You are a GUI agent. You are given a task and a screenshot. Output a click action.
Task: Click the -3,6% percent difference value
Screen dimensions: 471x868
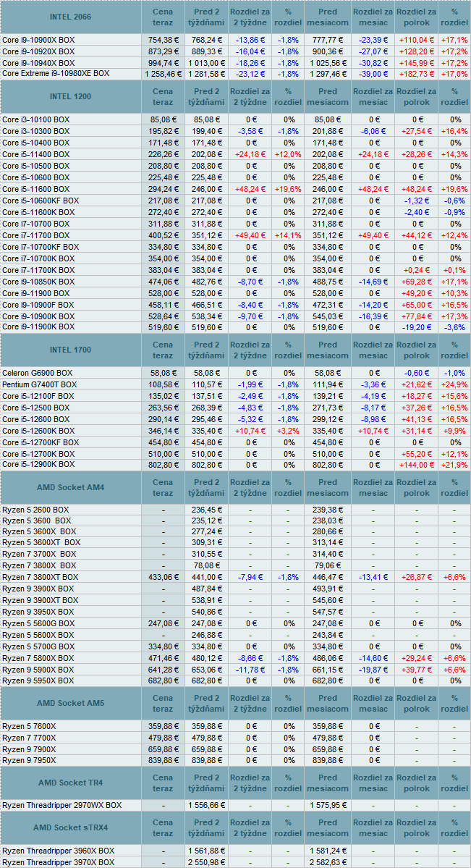tap(455, 327)
